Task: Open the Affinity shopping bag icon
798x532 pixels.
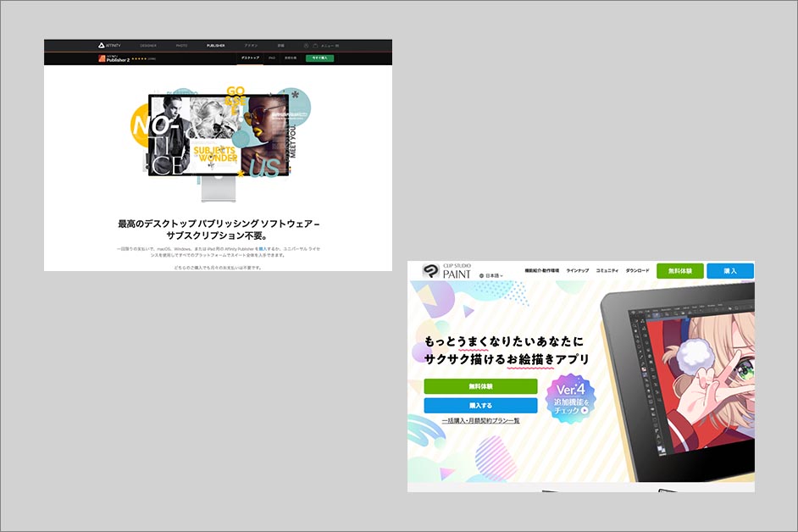Action: pyautogui.click(x=314, y=46)
